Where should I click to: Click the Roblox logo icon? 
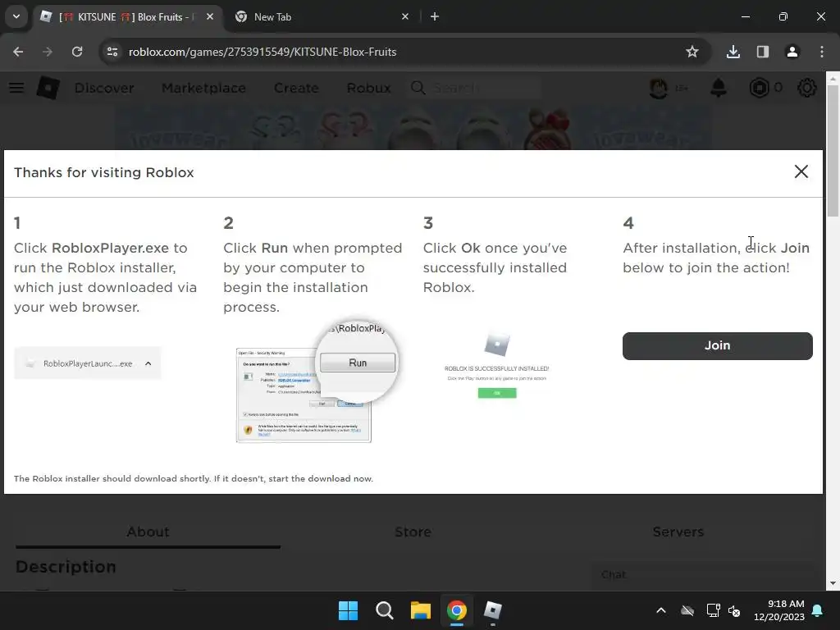(48, 88)
